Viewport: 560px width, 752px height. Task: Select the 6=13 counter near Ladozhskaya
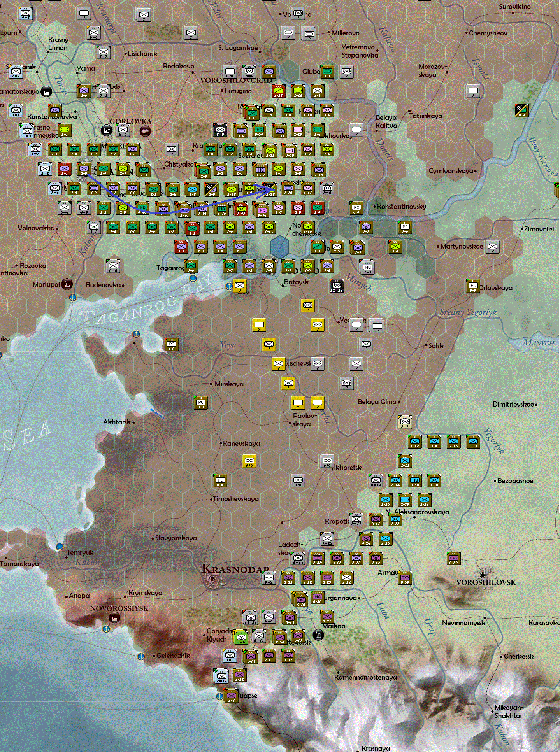(298, 558)
